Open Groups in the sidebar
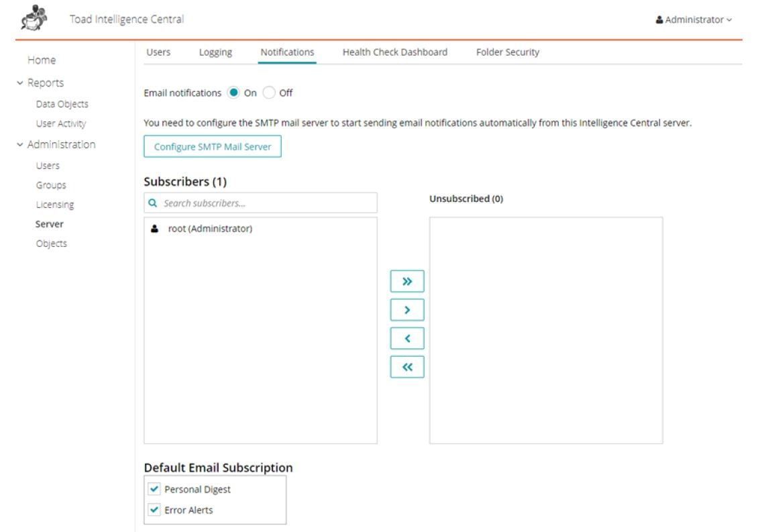The height and width of the screenshot is (532, 770). point(51,185)
